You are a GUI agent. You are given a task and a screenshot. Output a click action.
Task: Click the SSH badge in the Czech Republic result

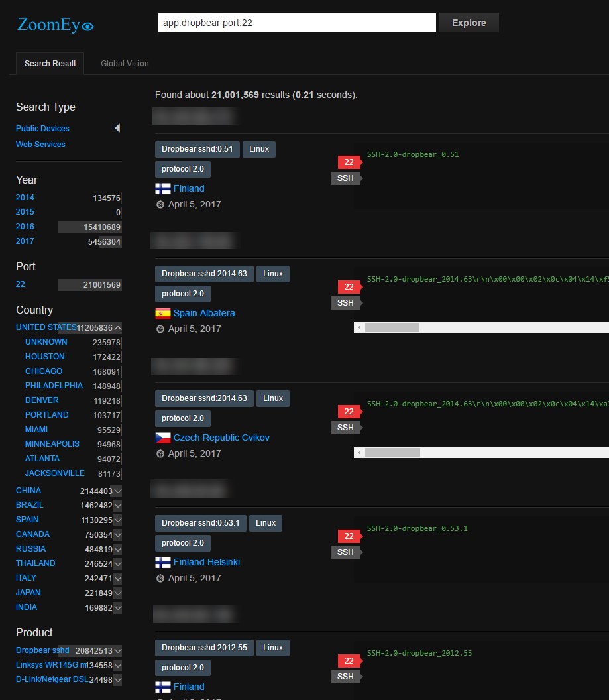pyautogui.click(x=346, y=428)
